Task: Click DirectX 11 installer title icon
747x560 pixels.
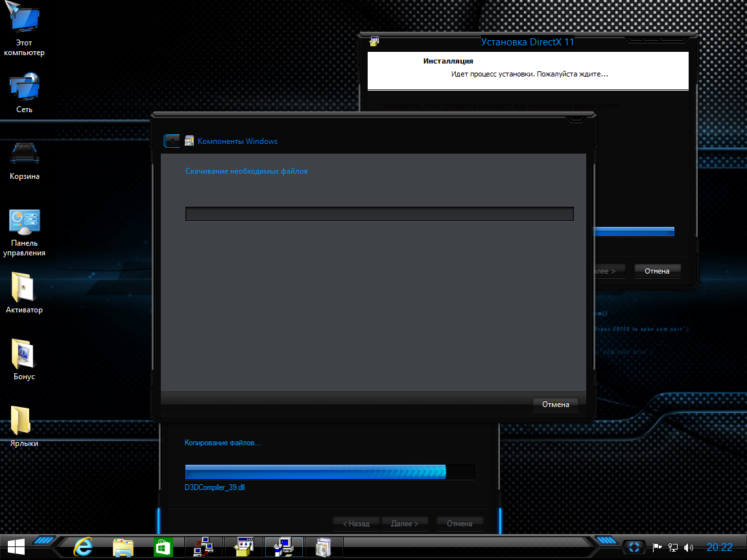Action: (x=374, y=41)
